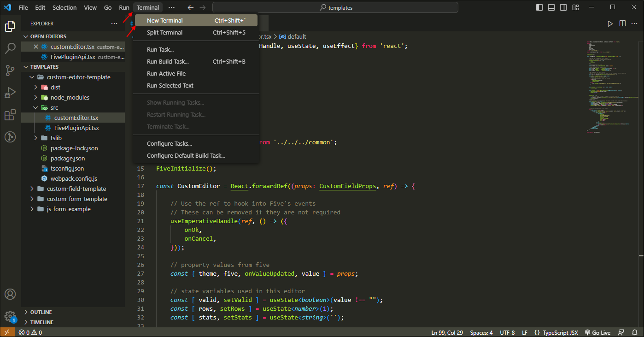
Task: Click the Run button in the editor toolbar
Action: [610, 23]
